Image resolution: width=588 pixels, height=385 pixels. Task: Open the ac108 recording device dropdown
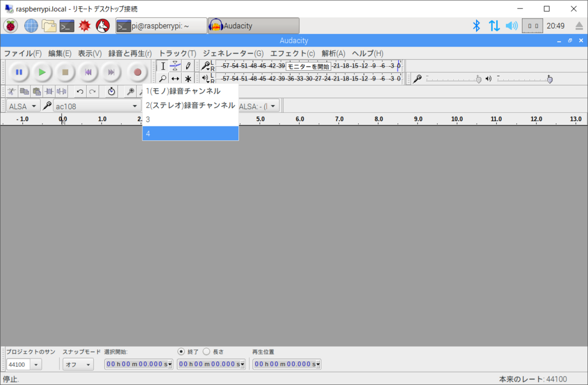pos(97,106)
